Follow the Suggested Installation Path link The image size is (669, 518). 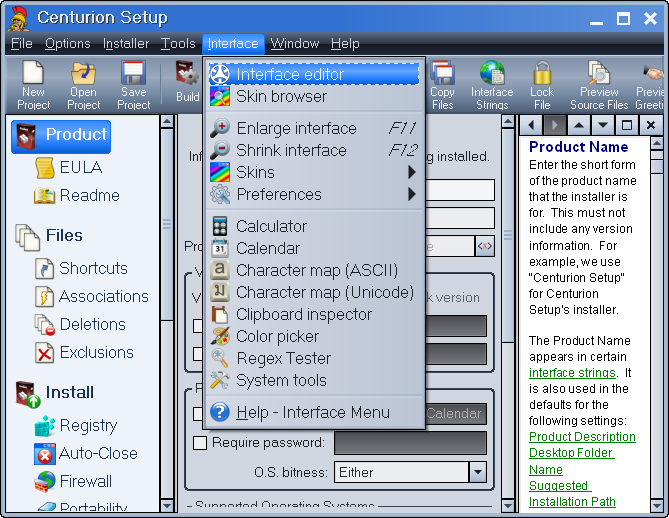[x=572, y=494]
